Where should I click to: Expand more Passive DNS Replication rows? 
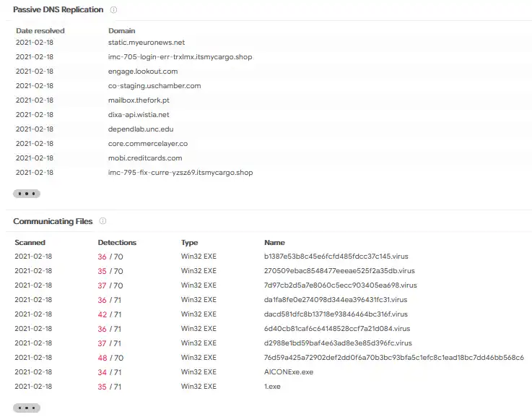27,194
